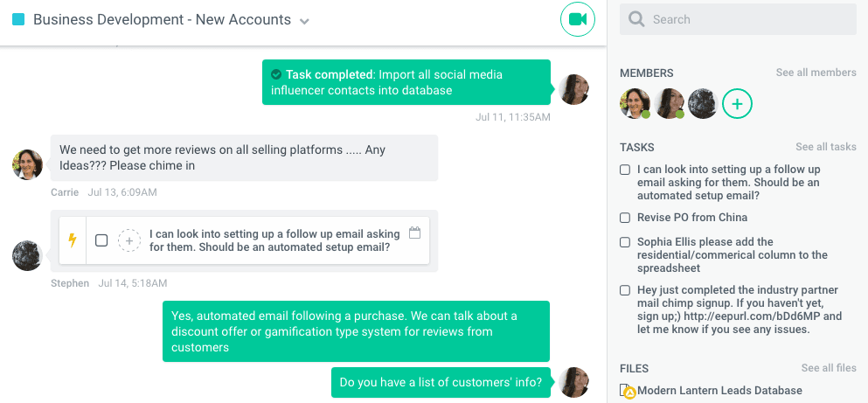This screenshot has height=403, width=868.
Task: Tick the Sophia Ellis spreadsheet task checkbox
Action: point(625,242)
